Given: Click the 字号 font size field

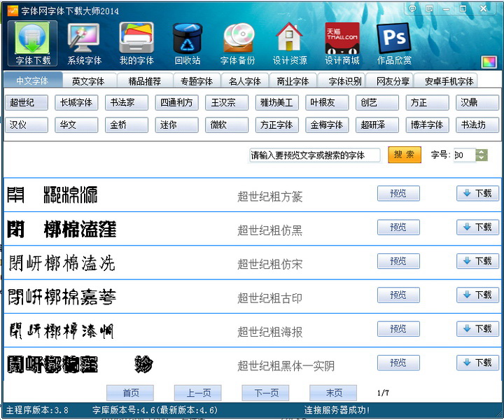Looking at the screenshot, I should pos(465,155).
